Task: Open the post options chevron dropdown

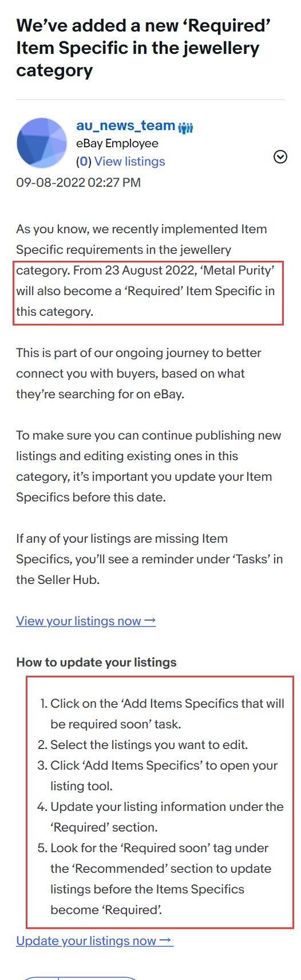Action: click(280, 156)
